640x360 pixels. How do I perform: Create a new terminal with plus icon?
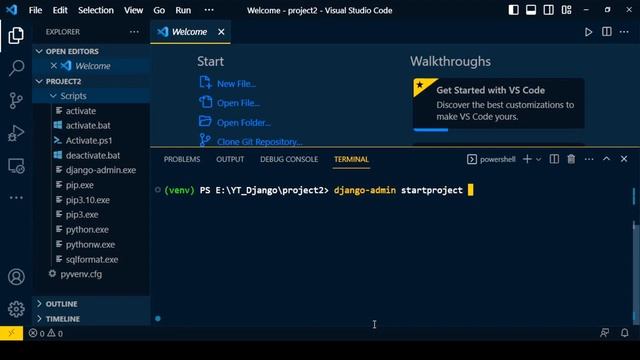[x=527, y=159]
